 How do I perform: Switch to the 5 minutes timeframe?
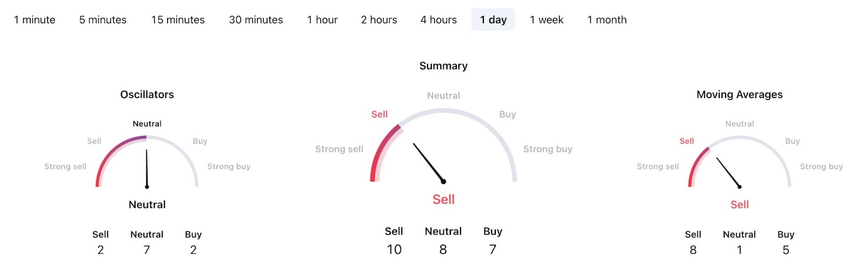103,20
